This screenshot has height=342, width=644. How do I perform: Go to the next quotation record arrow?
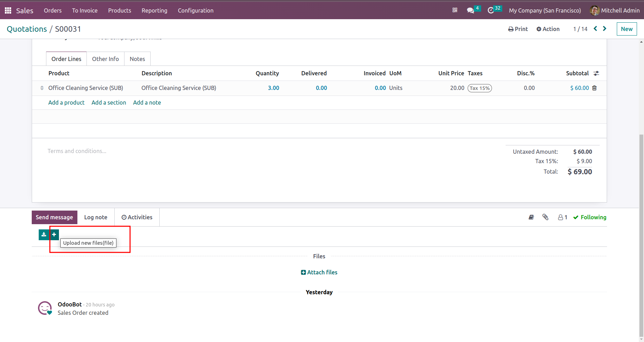pyautogui.click(x=605, y=29)
